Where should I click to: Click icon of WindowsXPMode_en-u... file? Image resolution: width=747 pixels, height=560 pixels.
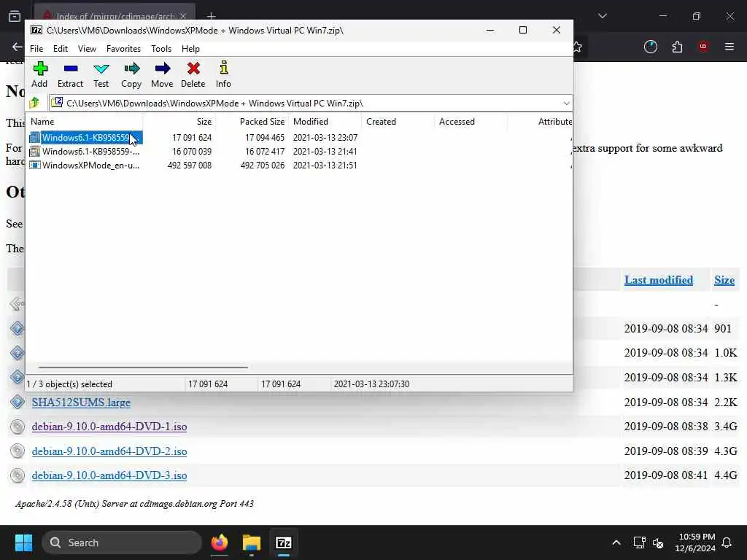[x=34, y=166]
